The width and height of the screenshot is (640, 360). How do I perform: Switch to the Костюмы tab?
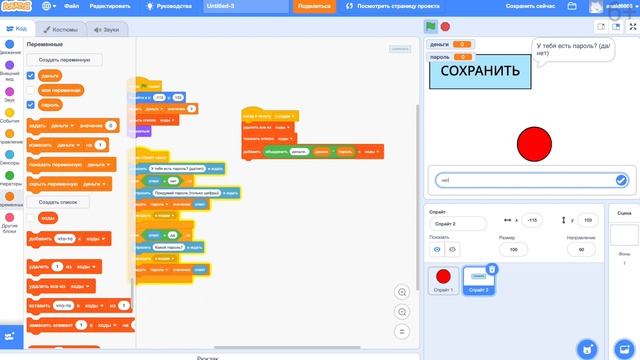60,29
